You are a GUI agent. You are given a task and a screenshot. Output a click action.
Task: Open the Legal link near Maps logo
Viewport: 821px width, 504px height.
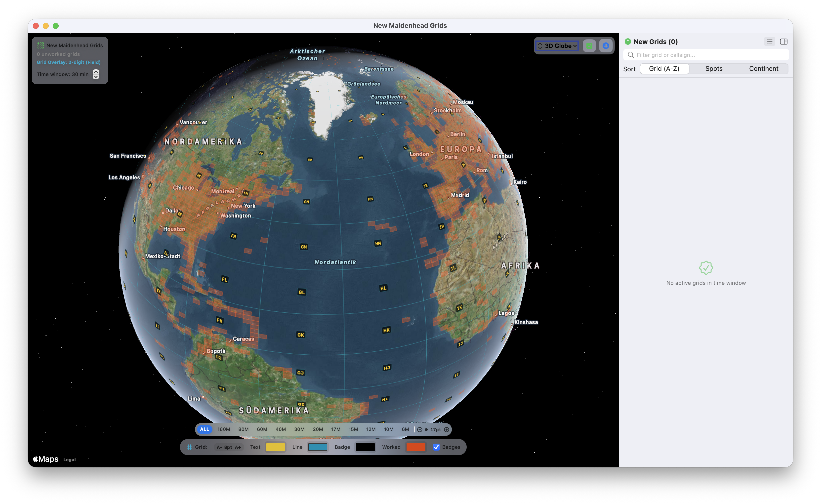(70, 460)
